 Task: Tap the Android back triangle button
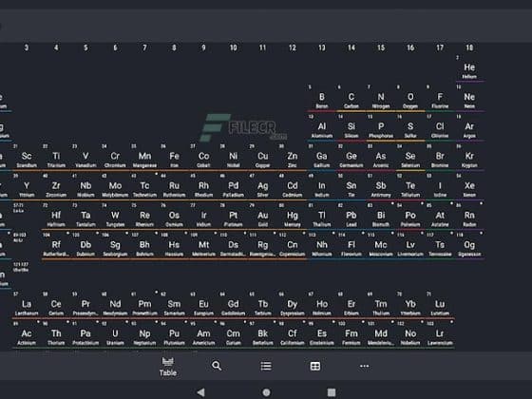200,392
